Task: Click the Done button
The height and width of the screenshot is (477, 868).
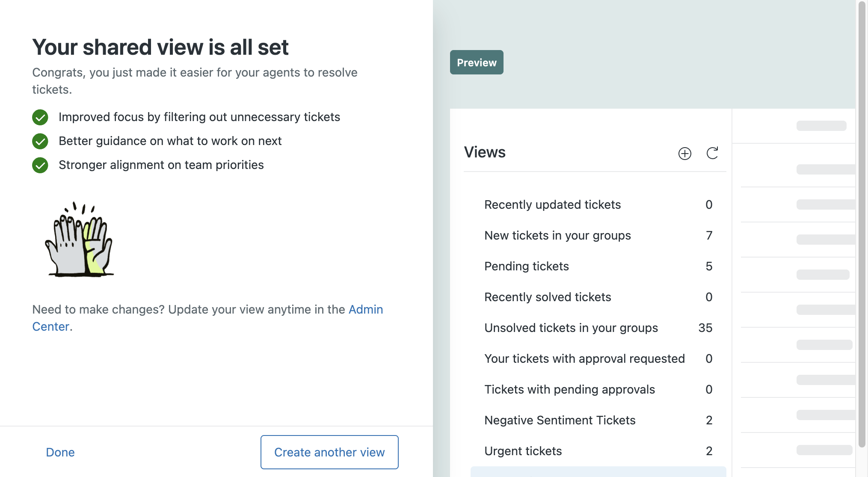Action: tap(60, 452)
